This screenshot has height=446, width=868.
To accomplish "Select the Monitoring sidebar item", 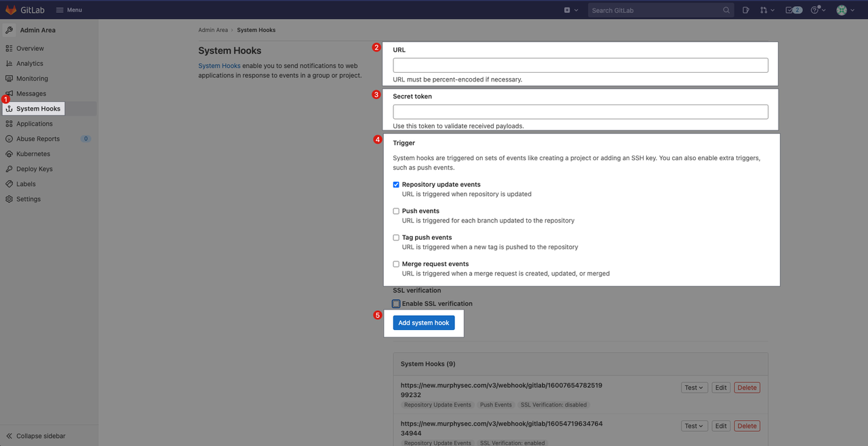I will (31, 78).
